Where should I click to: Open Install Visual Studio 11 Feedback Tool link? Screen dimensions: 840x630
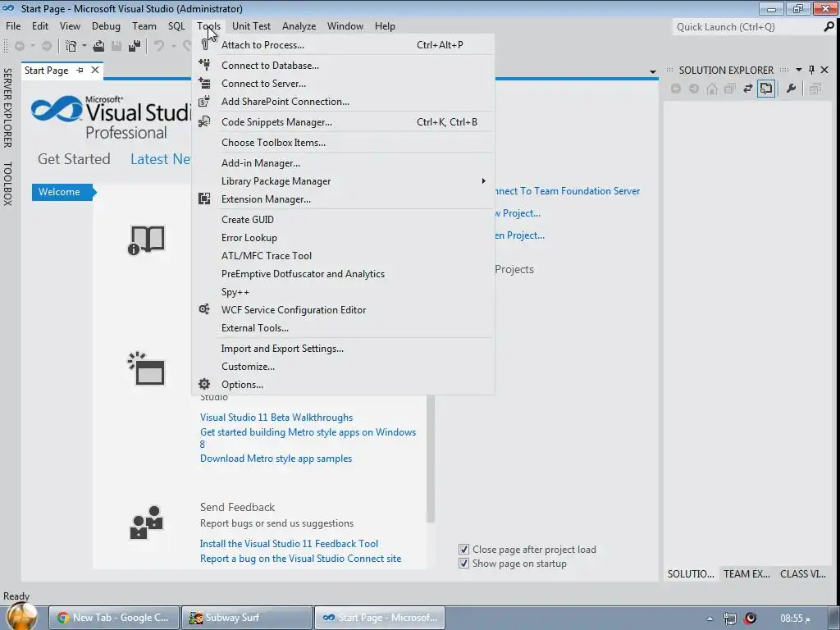point(289,543)
